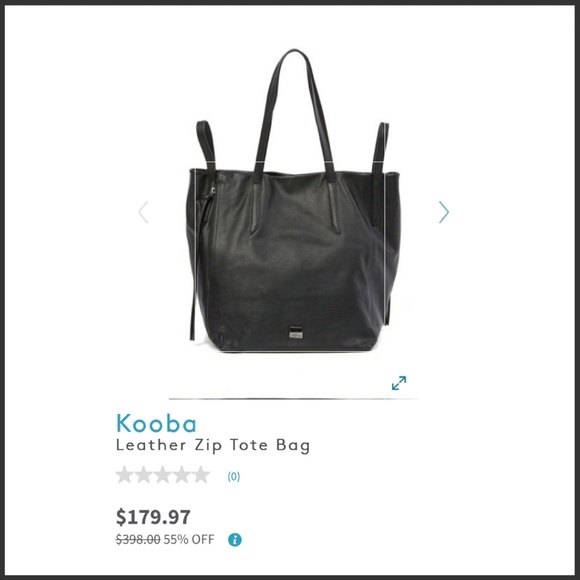The height and width of the screenshot is (580, 580).
Task: Select the second rating star
Action: click(144, 475)
